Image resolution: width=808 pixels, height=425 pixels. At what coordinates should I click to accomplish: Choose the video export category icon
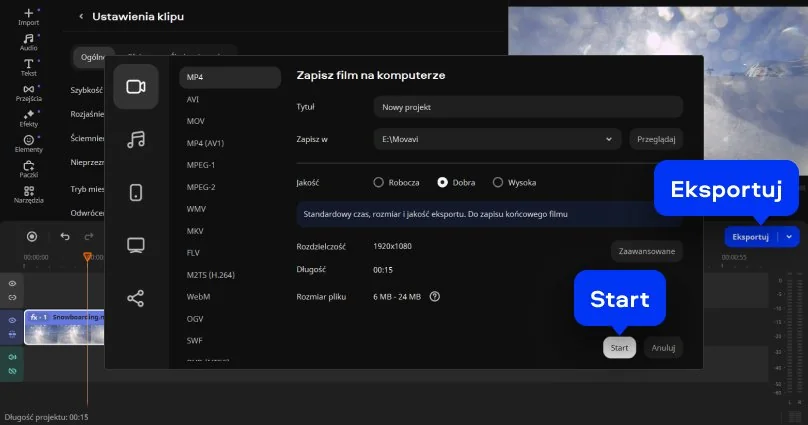coord(136,86)
